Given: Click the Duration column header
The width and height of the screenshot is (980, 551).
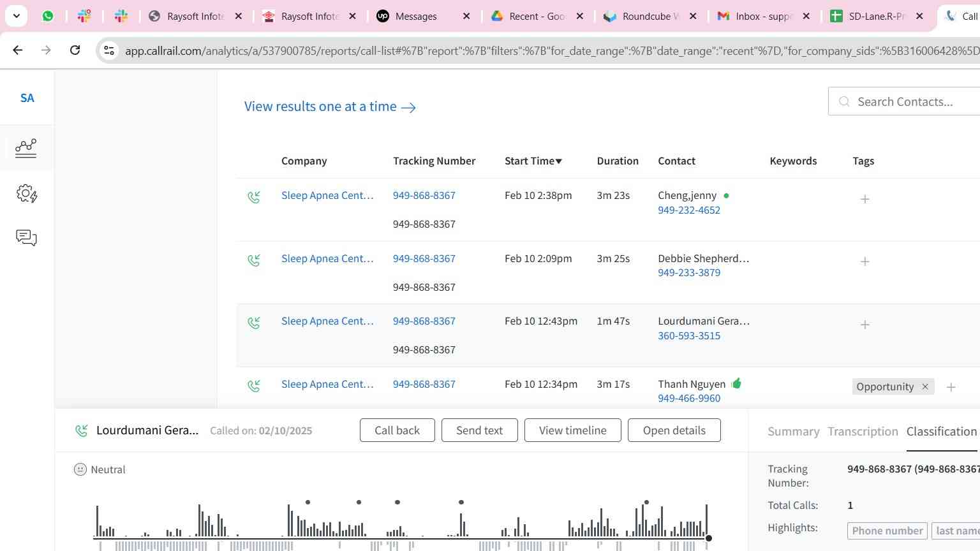Looking at the screenshot, I should (618, 161).
